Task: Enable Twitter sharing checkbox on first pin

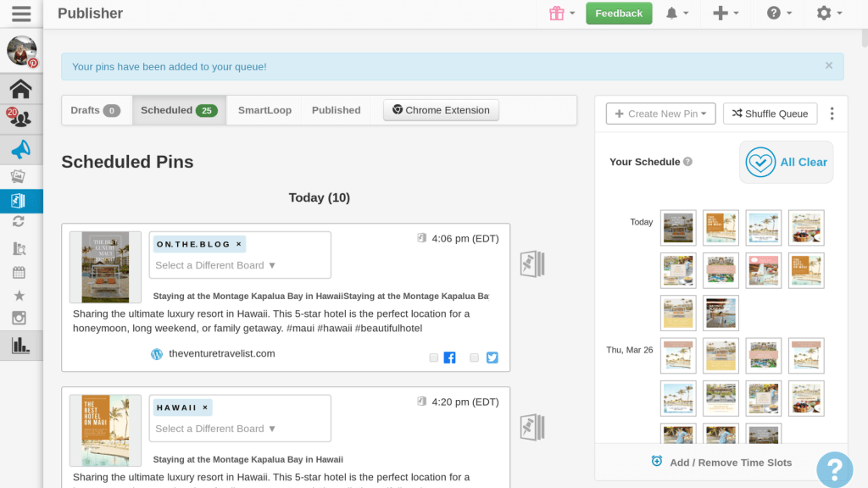Action: click(475, 358)
